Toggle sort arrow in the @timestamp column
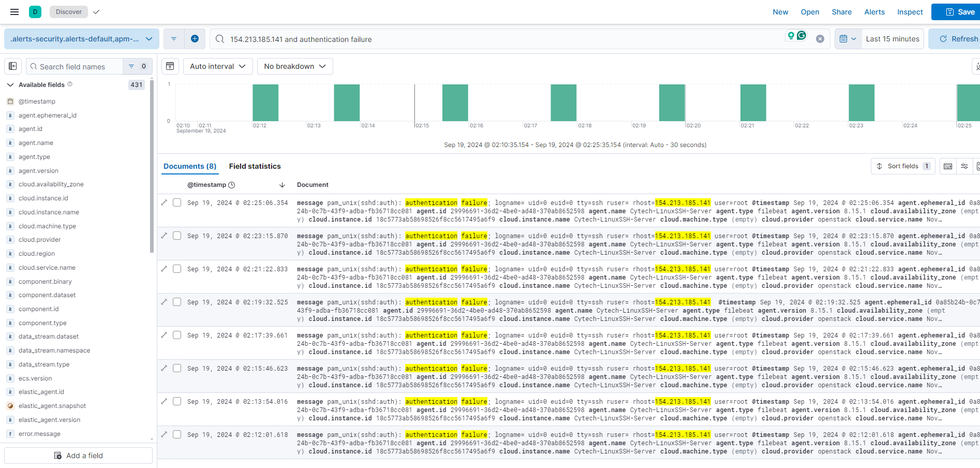Viewport: 980px width, 468px height. [282, 185]
